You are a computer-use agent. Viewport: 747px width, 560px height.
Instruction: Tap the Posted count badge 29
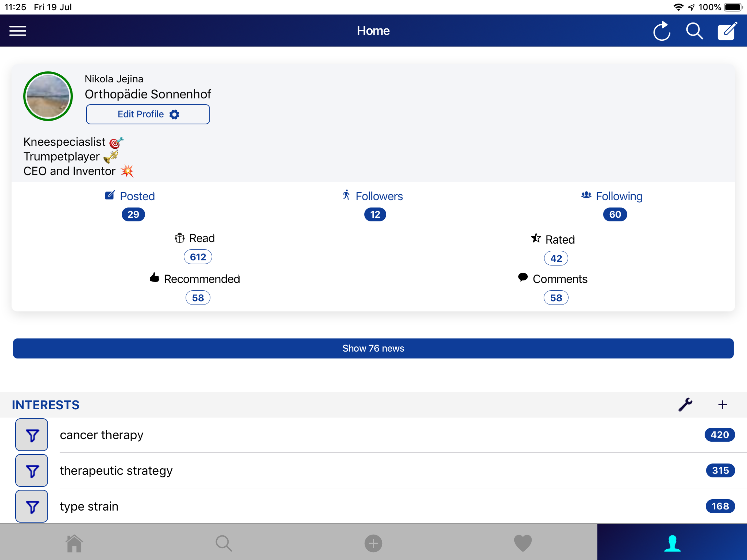[133, 214]
